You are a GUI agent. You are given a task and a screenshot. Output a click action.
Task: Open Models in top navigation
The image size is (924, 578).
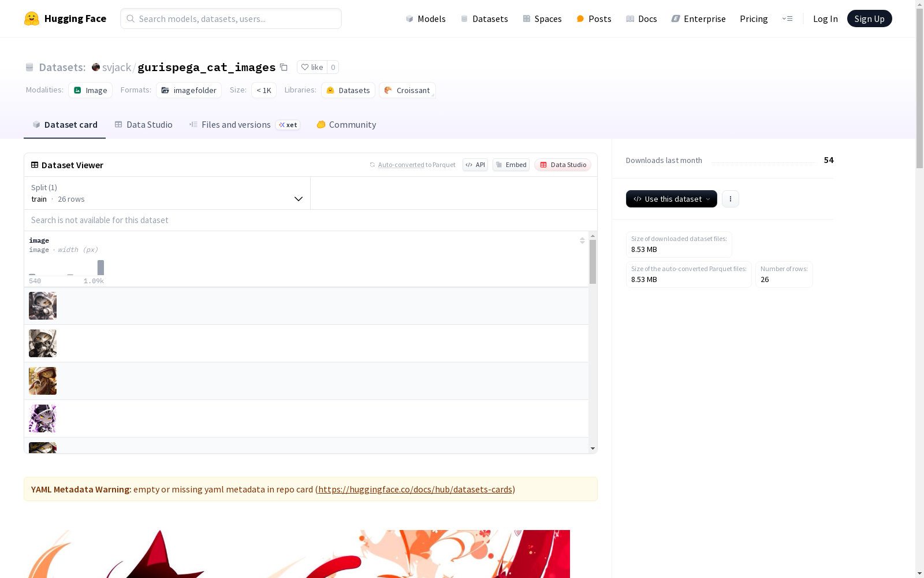[x=426, y=18]
